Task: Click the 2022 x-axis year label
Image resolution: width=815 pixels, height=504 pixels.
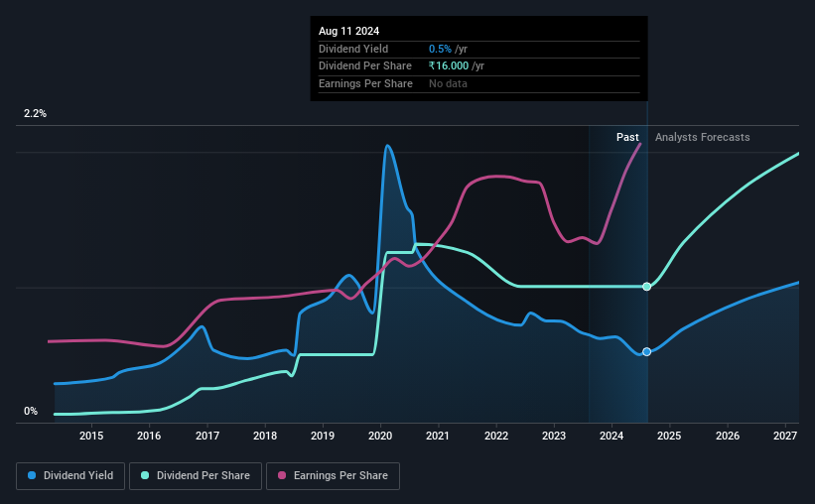Action: point(496,436)
